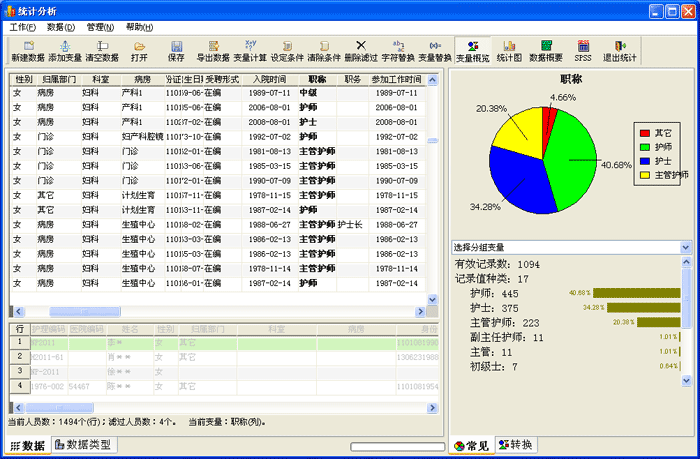Click the 副主任护师: 11 entry

pyautogui.click(x=507, y=338)
